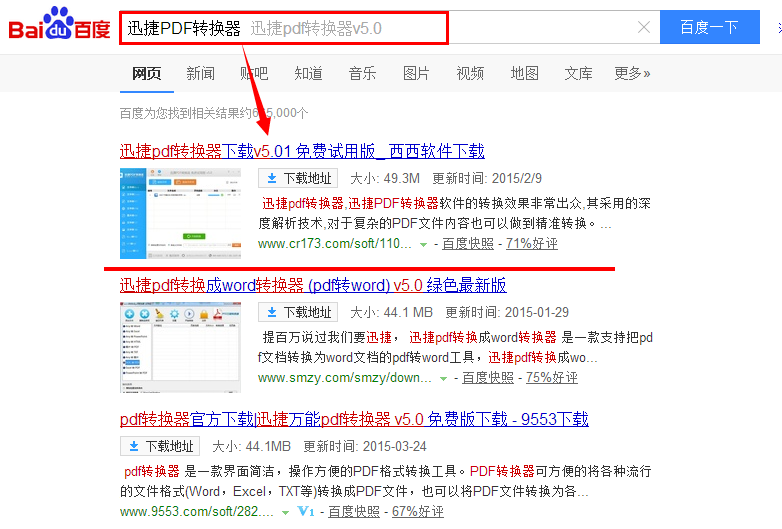Image resolution: width=782 pixels, height=529 pixels.
Task: Open the www.cr173.com/soft/110... URL
Action: tap(335, 244)
